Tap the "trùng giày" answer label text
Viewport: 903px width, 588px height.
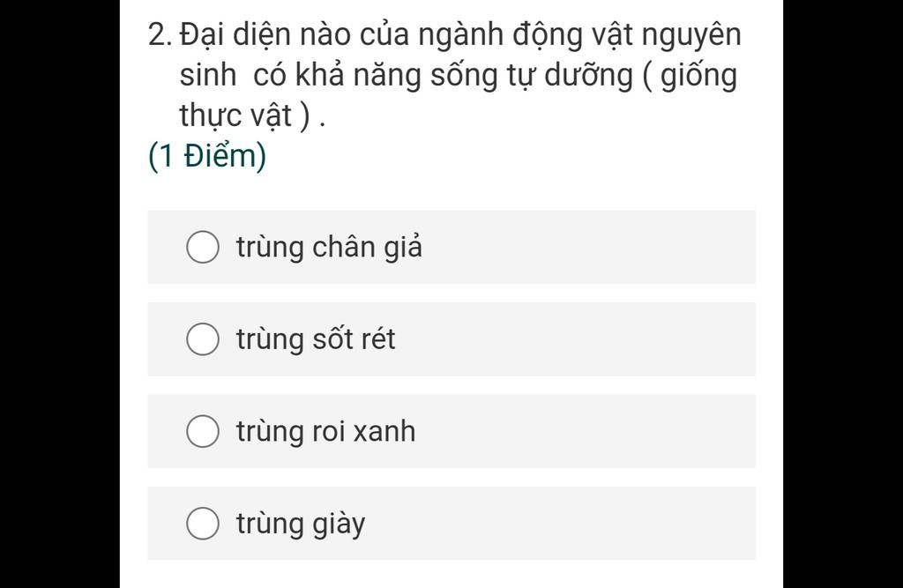(301, 524)
